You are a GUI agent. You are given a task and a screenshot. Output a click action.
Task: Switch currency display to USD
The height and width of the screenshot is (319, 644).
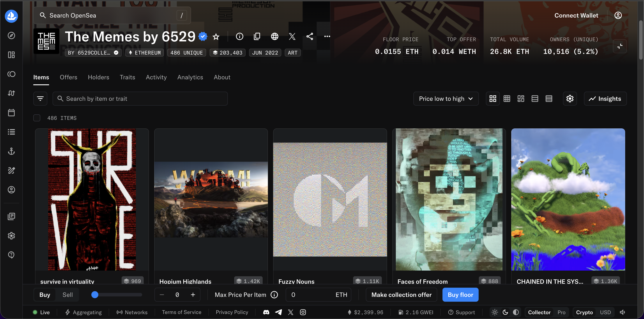point(605,312)
